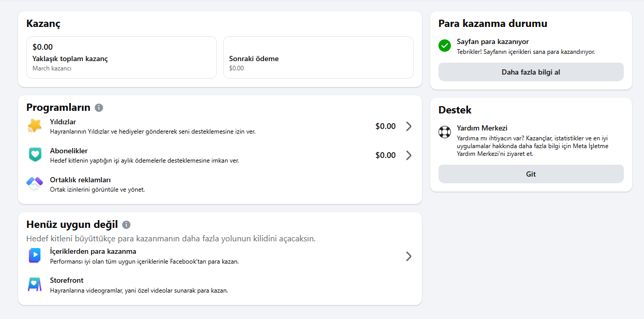
Task: Expand the Yıldızlar program chevron
Action: tap(408, 126)
